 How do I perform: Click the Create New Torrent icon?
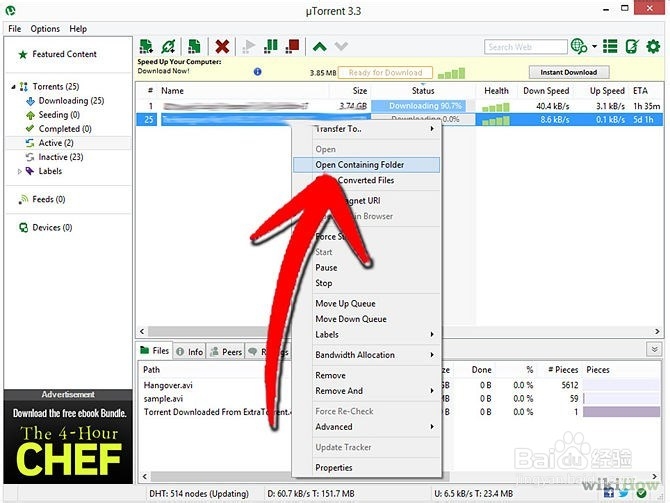194,46
